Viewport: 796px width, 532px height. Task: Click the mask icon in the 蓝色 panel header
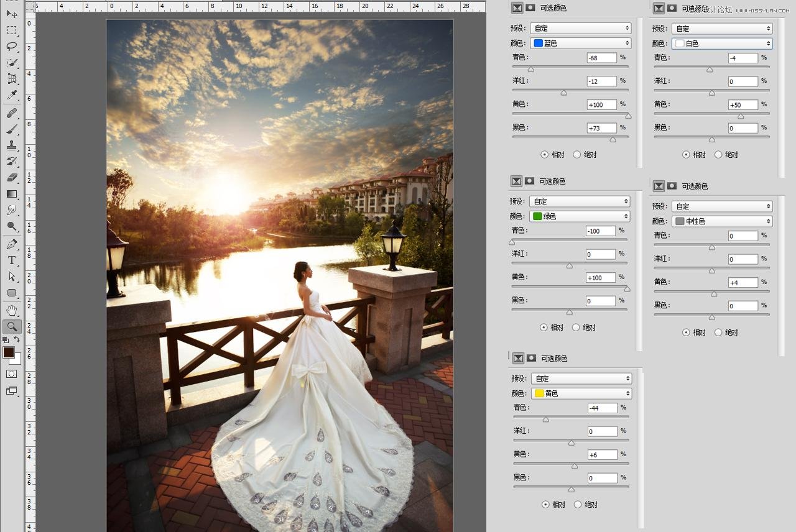pos(530,8)
